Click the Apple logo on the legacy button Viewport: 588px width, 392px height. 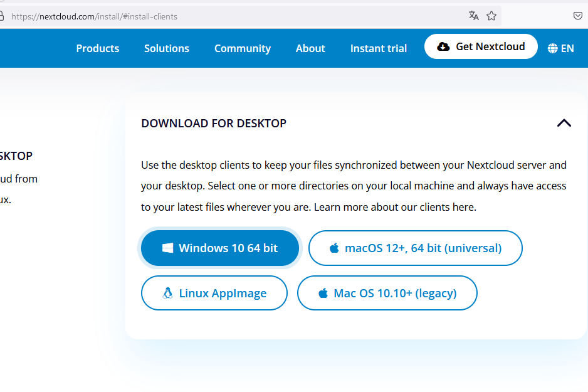(x=323, y=293)
